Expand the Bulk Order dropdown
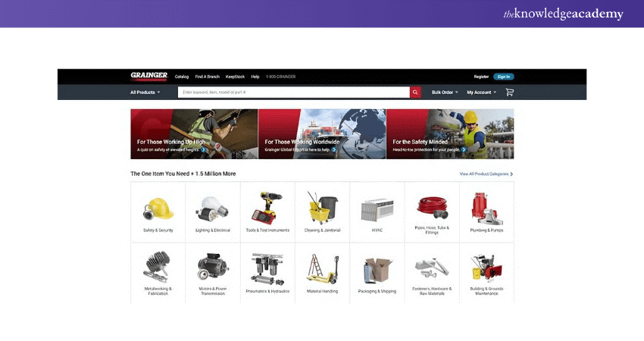Image resolution: width=644 pixels, height=341 pixels. click(x=445, y=92)
